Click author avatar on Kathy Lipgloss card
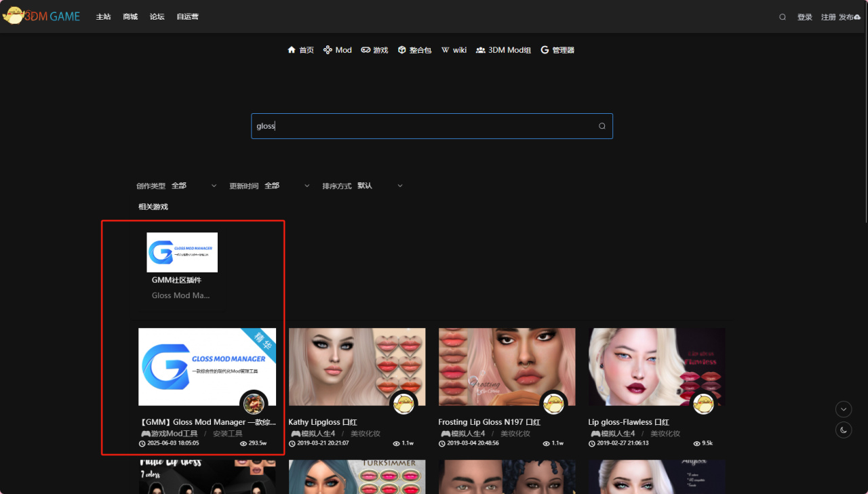Screen dimensions: 868x494 point(404,403)
